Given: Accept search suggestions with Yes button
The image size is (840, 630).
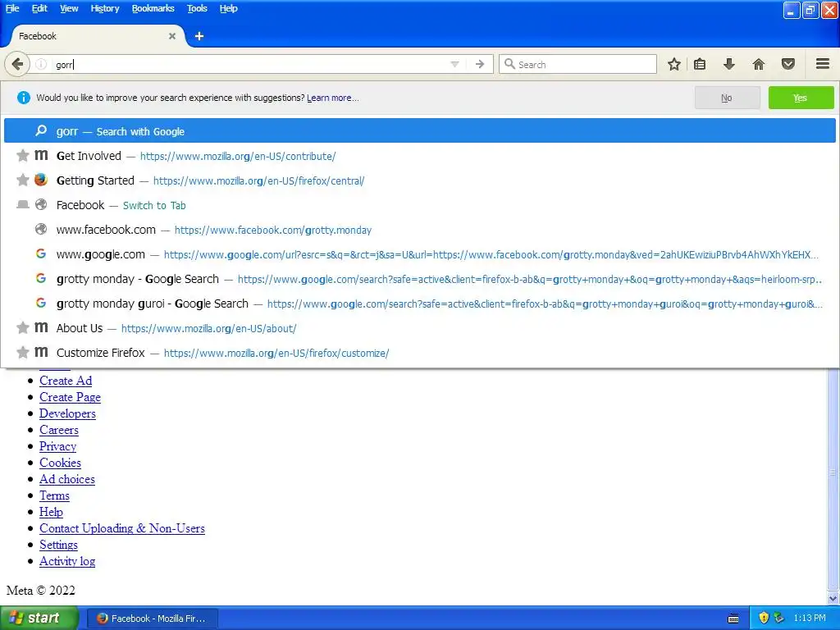Looking at the screenshot, I should click(x=801, y=98).
